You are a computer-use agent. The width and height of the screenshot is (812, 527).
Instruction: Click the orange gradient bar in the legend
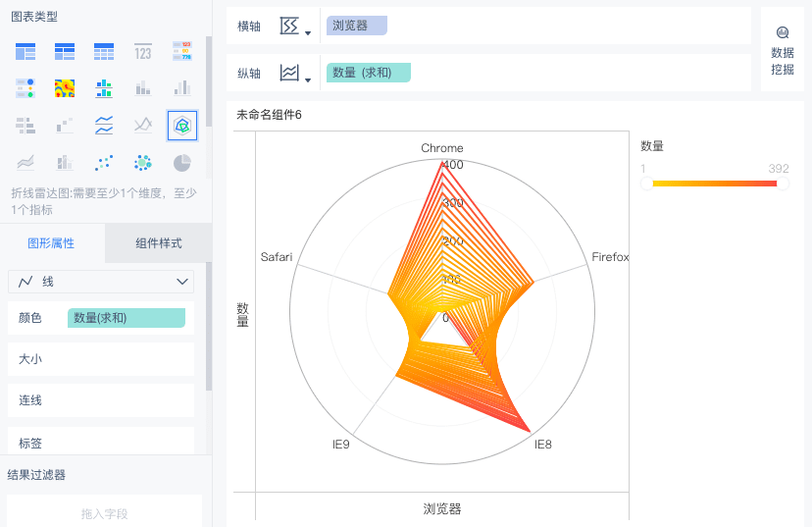[x=715, y=183]
